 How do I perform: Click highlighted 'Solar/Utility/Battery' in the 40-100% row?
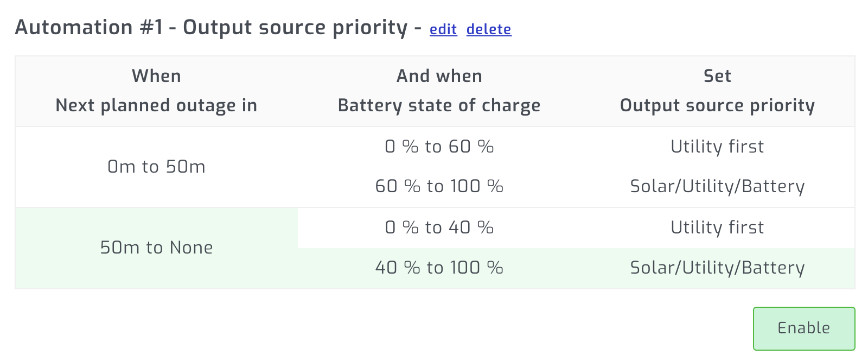click(x=717, y=268)
